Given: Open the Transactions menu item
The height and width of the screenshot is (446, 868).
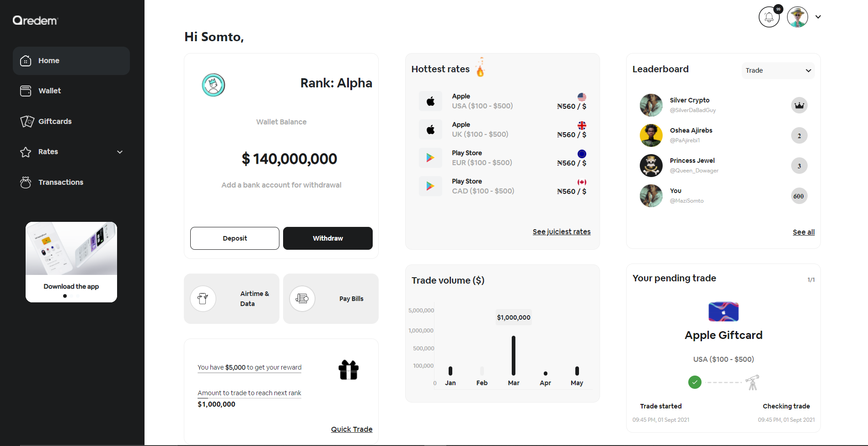Looking at the screenshot, I should [x=71, y=182].
